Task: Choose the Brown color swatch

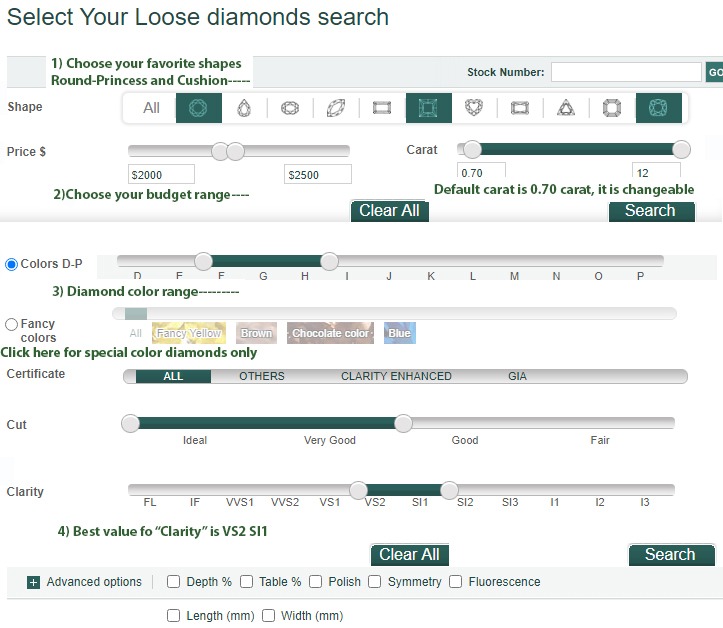Action: (x=256, y=333)
